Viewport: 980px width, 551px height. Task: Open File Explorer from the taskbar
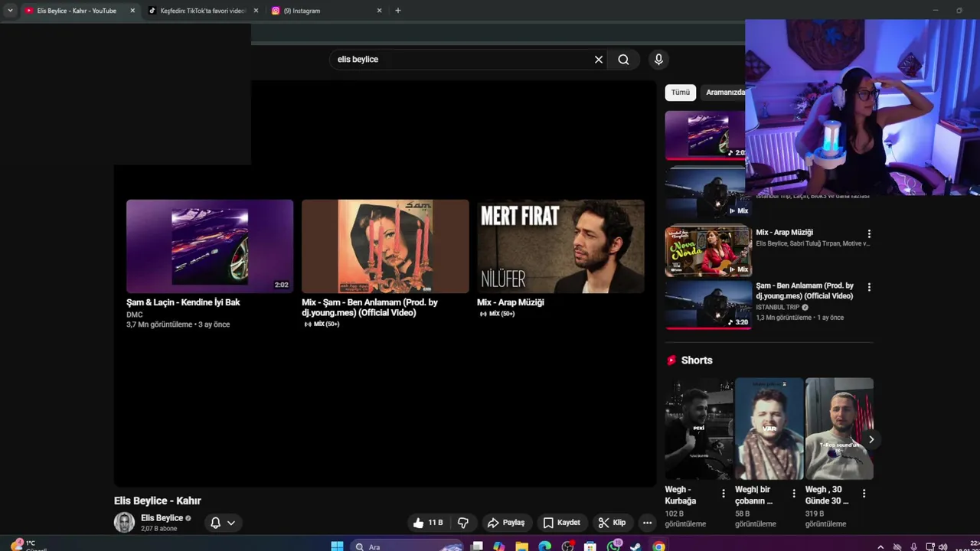coord(521,546)
